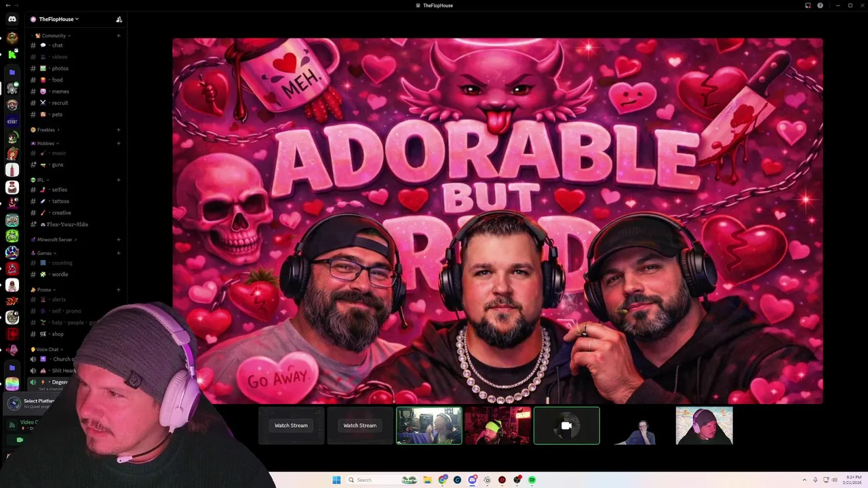Image resolution: width=868 pixels, height=488 pixels.
Task: Open File Explorer from the taskbar
Action: pos(427,480)
